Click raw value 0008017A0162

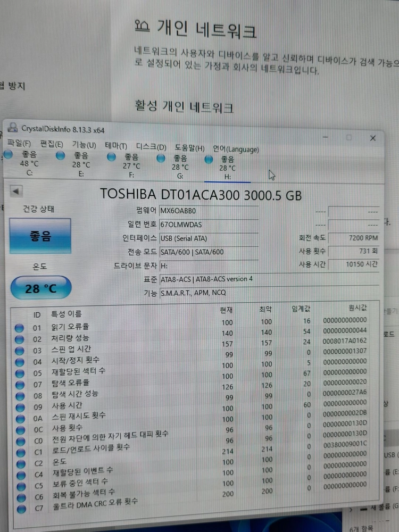click(345, 340)
